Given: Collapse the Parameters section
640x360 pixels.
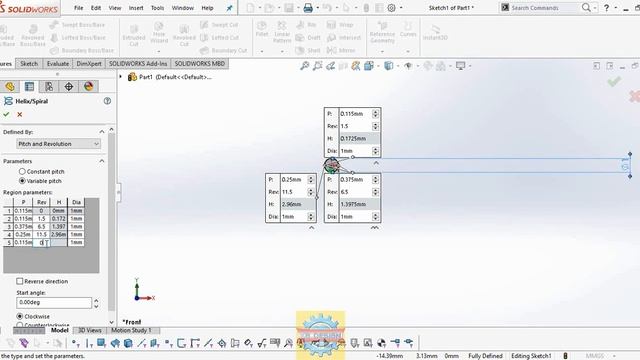Looking at the screenshot, I should (x=102, y=161).
